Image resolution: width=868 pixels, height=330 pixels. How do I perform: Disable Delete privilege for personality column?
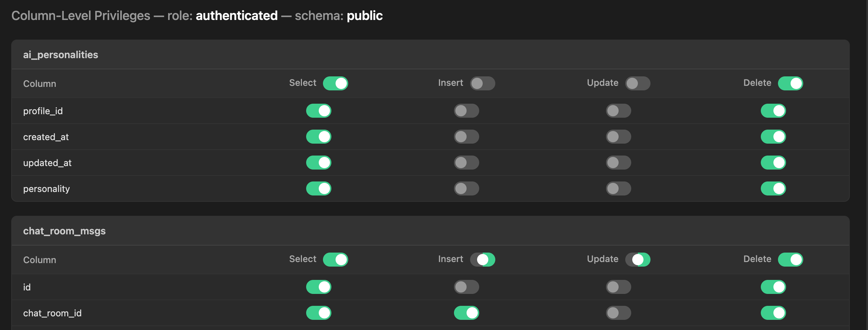(x=773, y=188)
